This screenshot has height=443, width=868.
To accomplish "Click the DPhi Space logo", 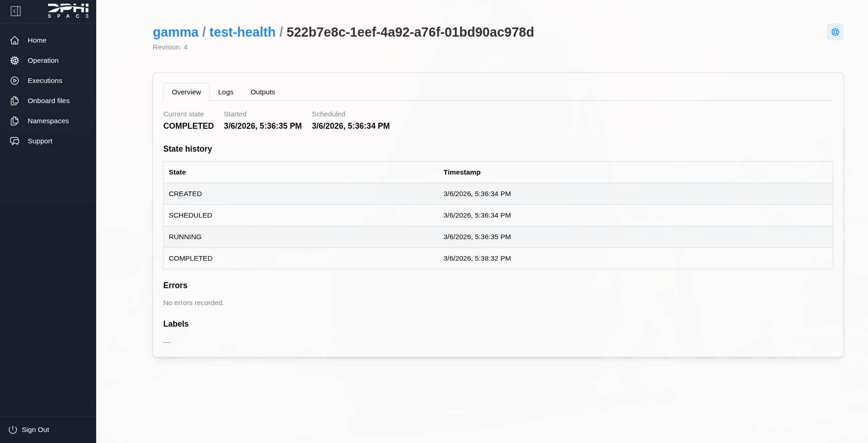I will pos(68,11).
